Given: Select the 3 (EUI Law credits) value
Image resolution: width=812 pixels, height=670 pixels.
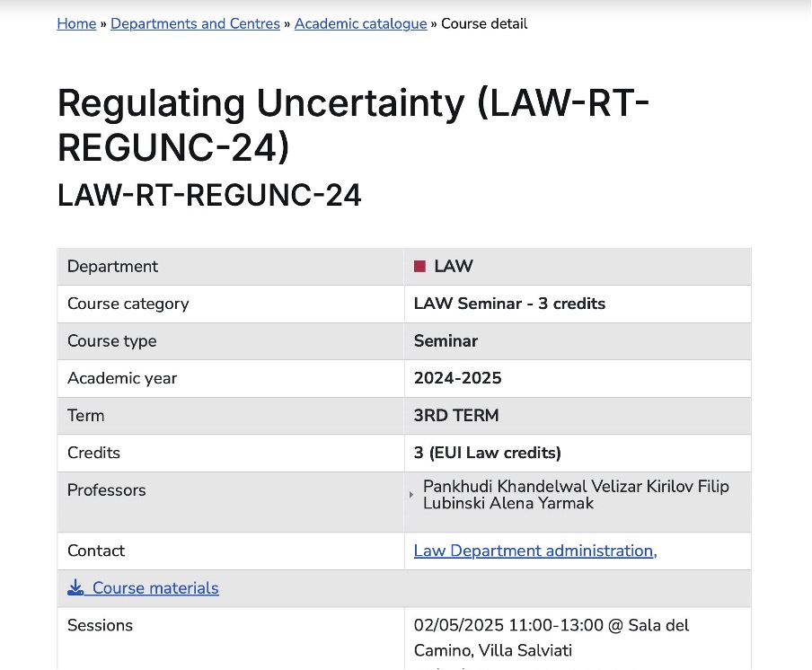Looking at the screenshot, I should tap(487, 453).
